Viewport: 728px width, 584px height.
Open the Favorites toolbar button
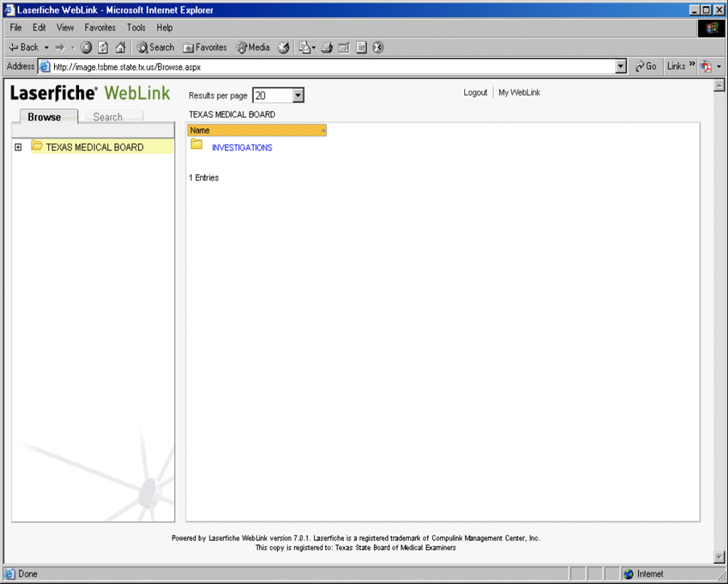(x=205, y=48)
